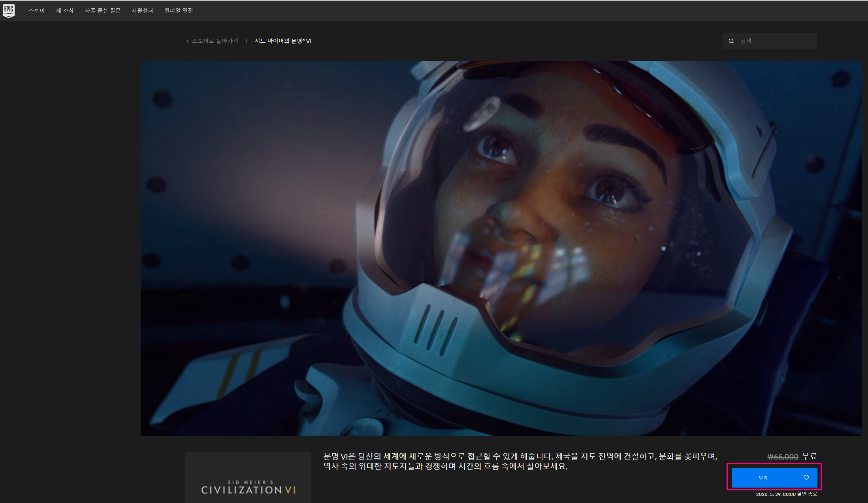The height and width of the screenshot is (503, 868).
Task: Click the astronaut hero video image
Action: [x=501, y=248]
